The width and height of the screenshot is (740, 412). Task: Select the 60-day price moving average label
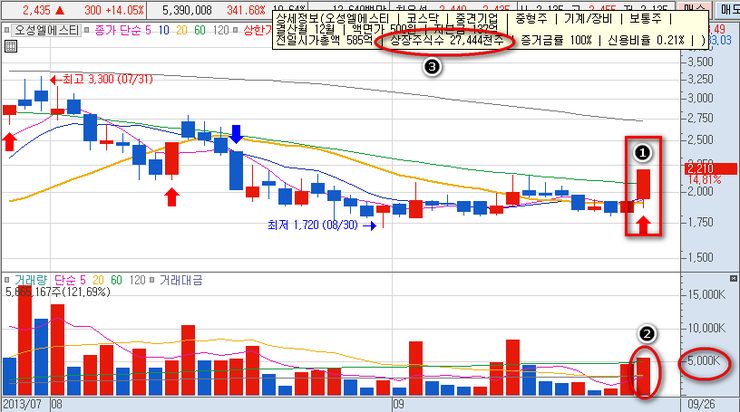click(x=200, y=30)
